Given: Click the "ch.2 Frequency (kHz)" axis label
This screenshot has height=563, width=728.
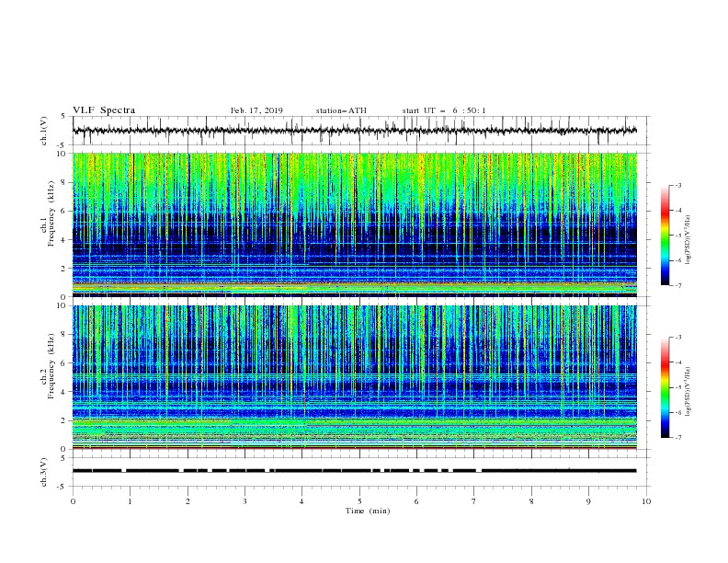Looking at the screenshot, I should point(48,365).
